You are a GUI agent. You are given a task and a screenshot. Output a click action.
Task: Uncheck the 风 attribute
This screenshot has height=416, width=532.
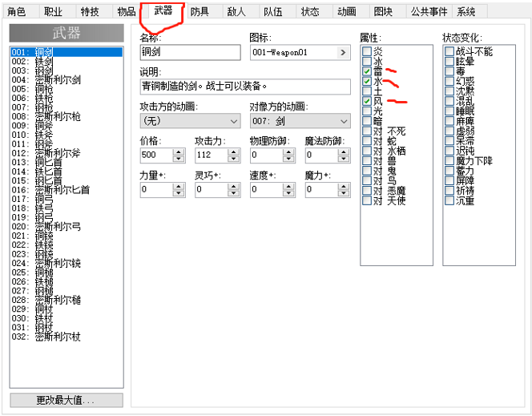[x=367, y=101]
